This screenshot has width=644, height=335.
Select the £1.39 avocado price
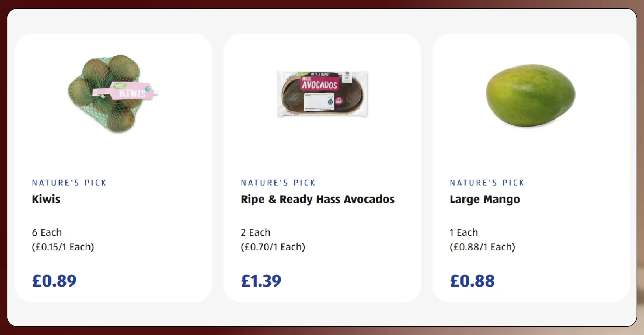pos(261,281)
